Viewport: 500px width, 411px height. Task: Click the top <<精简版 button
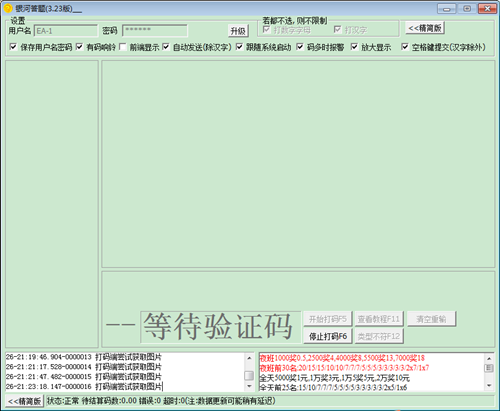point(425,28)
